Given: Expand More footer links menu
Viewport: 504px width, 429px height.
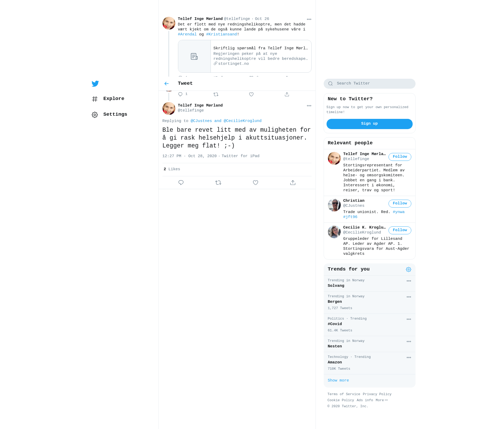Looking at the screenshot, I should point(382,400).
